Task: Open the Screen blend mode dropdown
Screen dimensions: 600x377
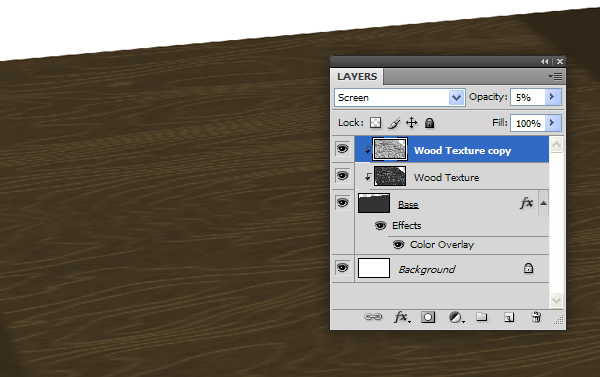Action: tap(399, 98)
